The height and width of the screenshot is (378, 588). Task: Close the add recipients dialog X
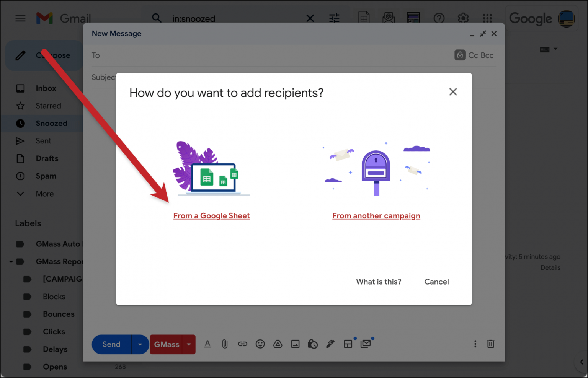pos(453,92)
